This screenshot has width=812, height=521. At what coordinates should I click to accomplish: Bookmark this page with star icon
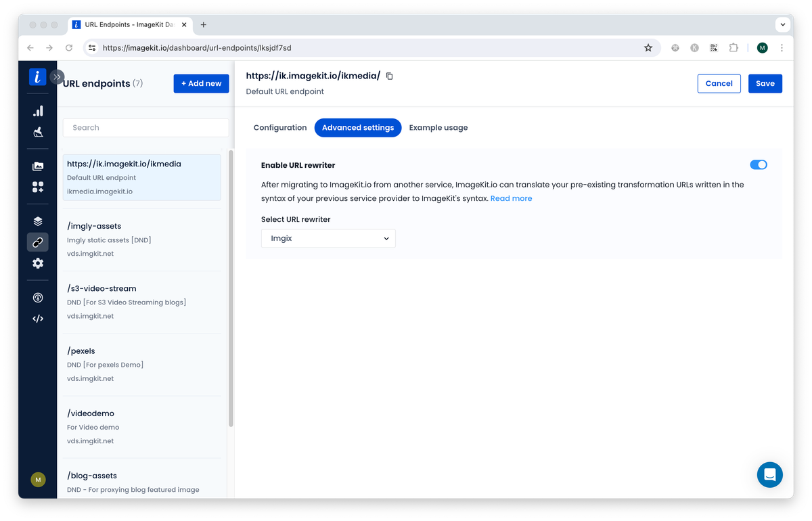648,48
